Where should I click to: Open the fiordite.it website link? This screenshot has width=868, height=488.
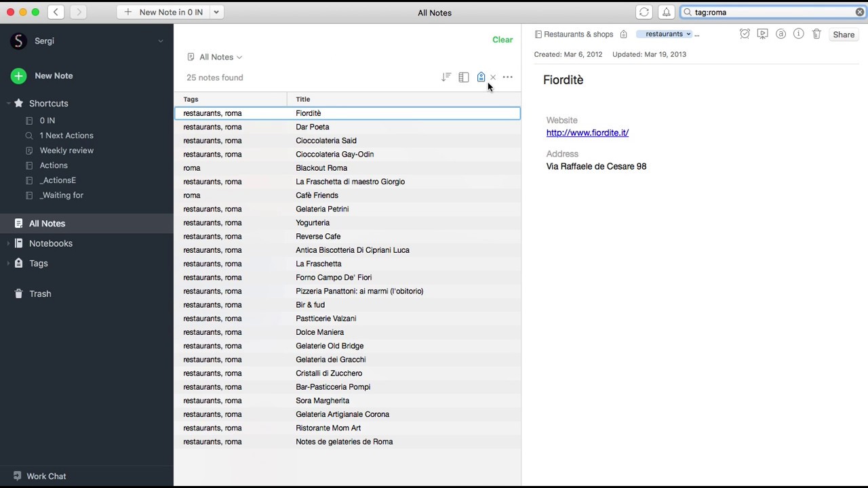pos(587,133)
